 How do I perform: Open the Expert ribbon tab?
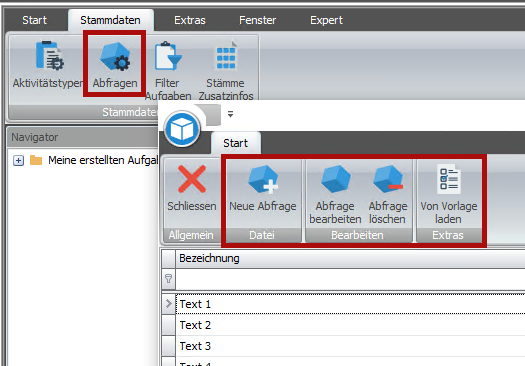326,20
